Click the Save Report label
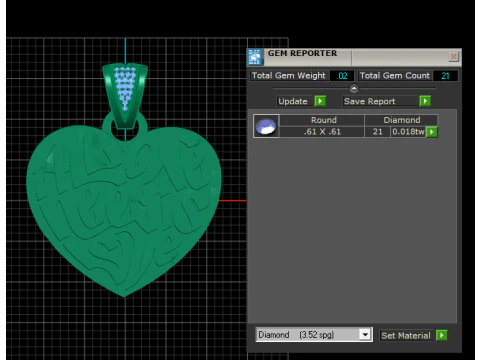The width and height of the screenshot is (480, 360). tap(369, 101)
